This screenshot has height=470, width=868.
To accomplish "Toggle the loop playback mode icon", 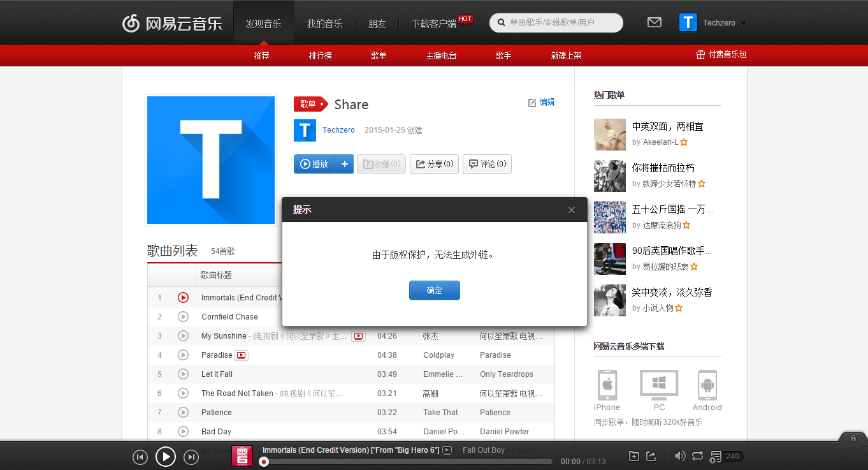I will (x=697, y=456).
